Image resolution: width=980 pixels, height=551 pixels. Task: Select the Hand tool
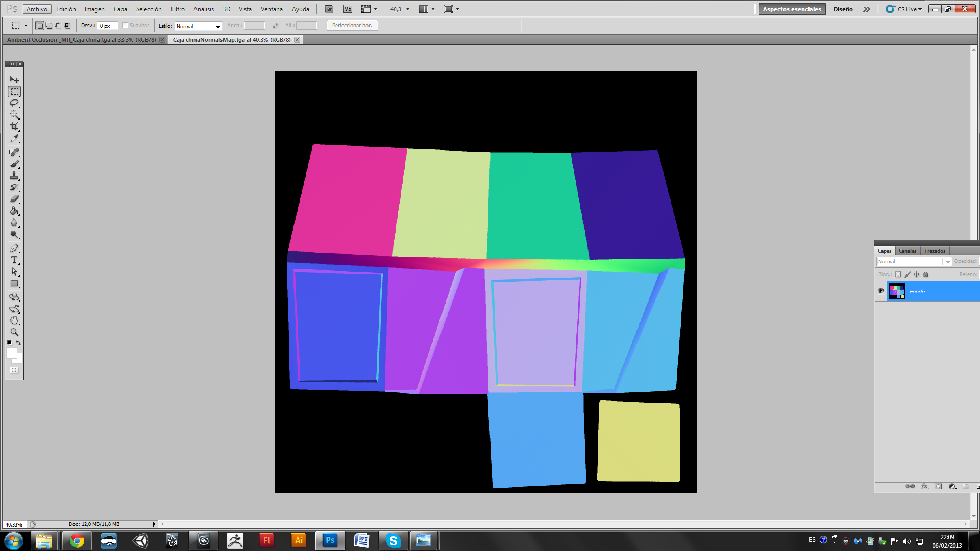14,320
